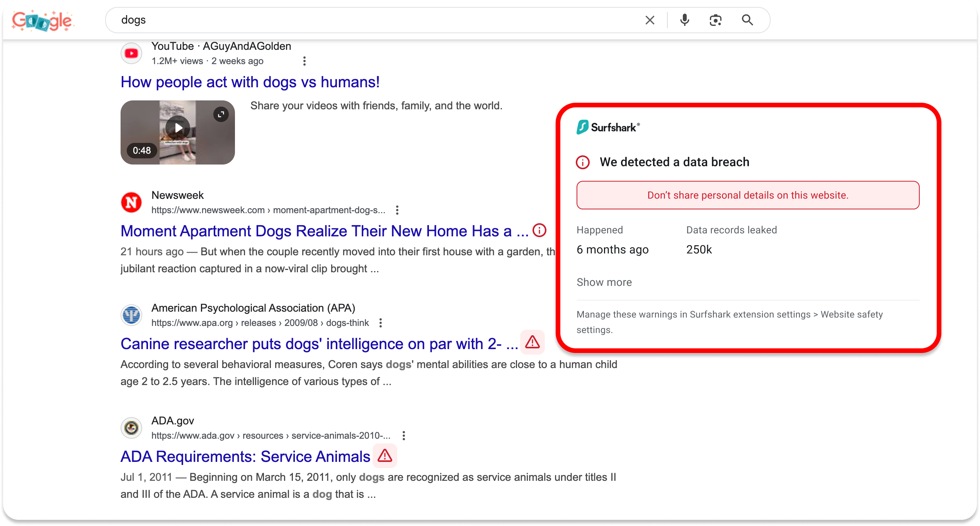The height and width of the screenshot is (526, 980).
Task: Open 'Moment Apartment Dogs Realize' Newsweek link
Action: [324, 231]
